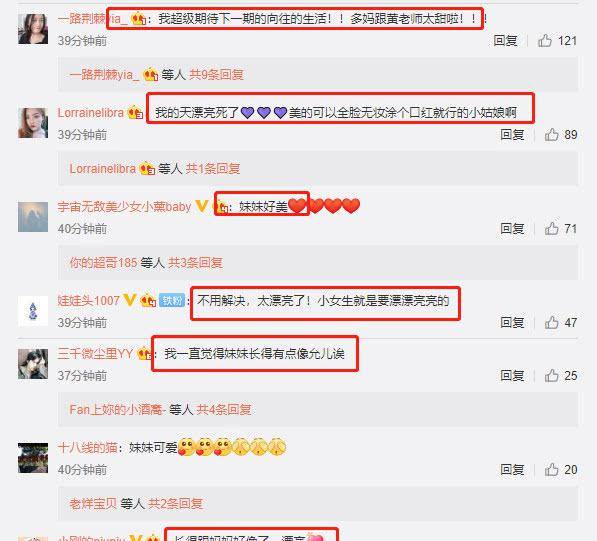The width and height of the screenshot is (597, 541).
Task: Expand 共3条回复 replies thread
Action: point(195,262)
